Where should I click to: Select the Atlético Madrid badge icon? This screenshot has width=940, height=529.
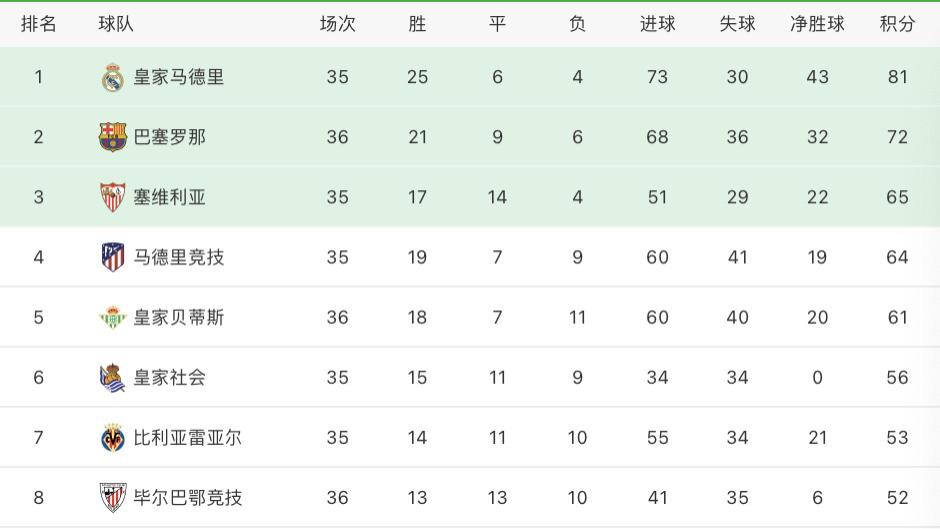coord(113,257)
